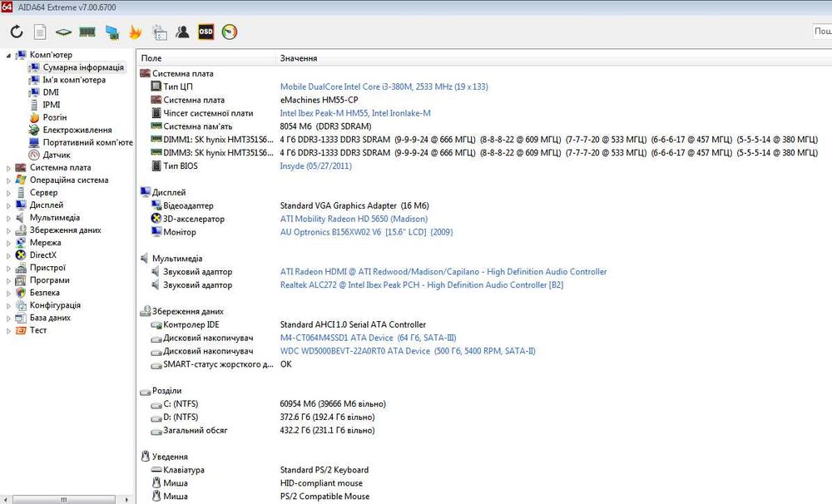Select the SMART-статус жорсткого диска row
Screen dimensions: 832x504
pos(216,364)
